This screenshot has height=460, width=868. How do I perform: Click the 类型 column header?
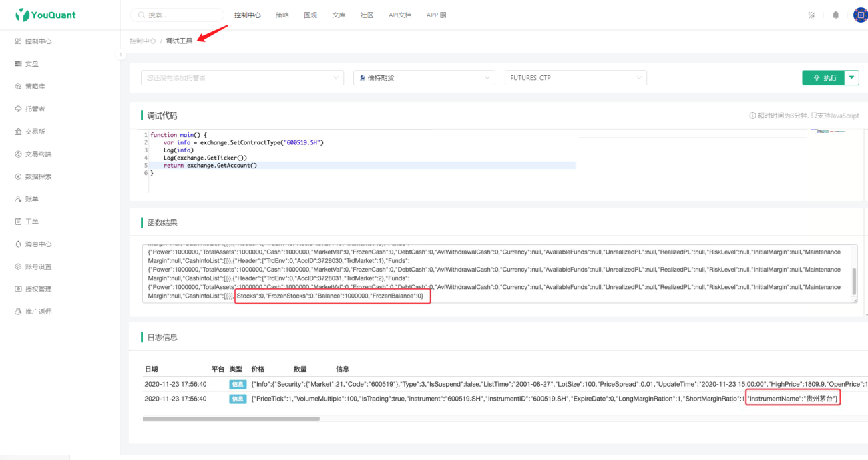click(236, 369)
